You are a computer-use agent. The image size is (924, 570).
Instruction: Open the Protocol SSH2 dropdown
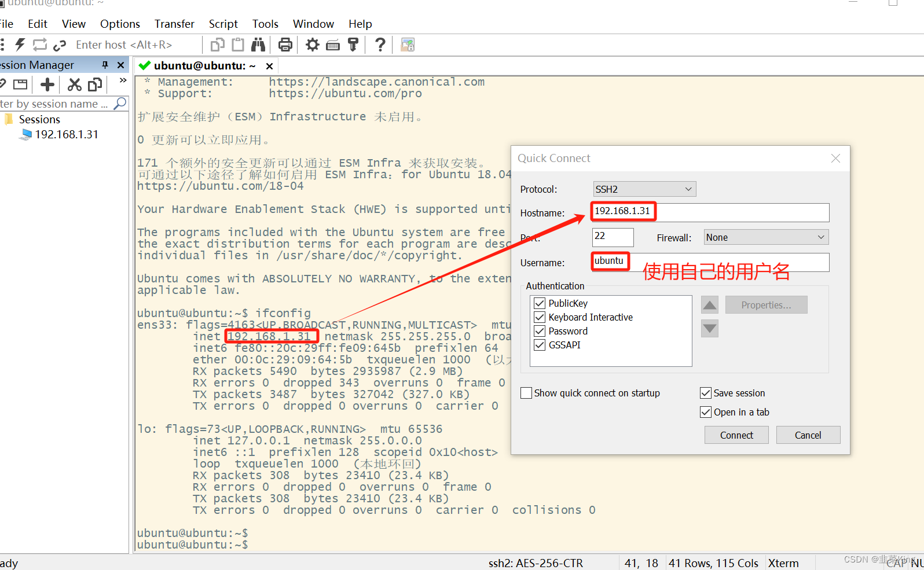point(644,189)
